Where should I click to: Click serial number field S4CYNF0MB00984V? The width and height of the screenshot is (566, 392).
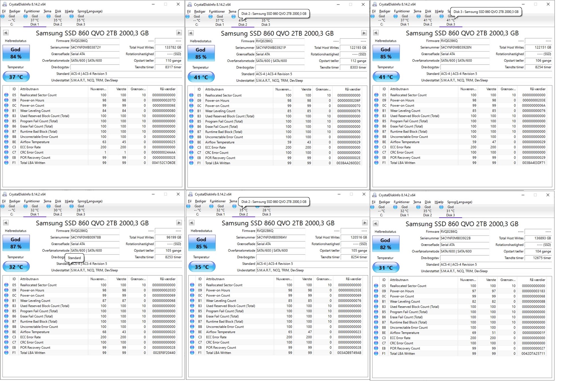pyautogui.click(x=281, y=237)
